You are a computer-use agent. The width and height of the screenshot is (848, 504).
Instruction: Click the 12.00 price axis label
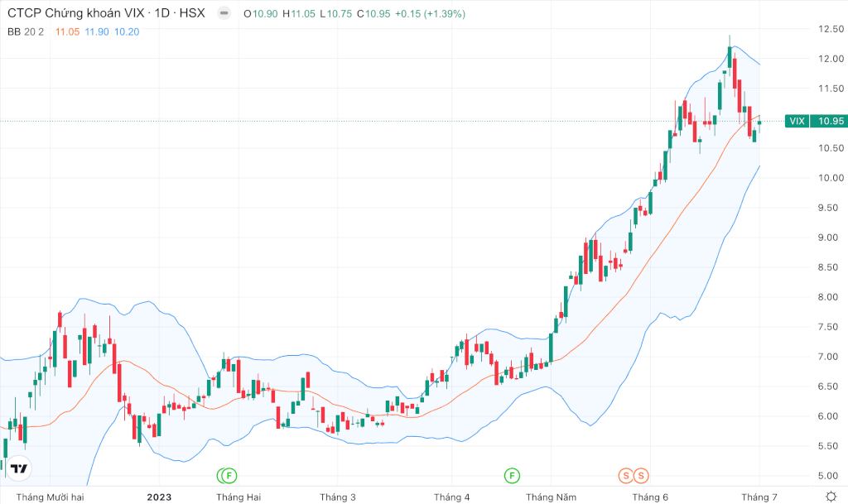[831, 58]
